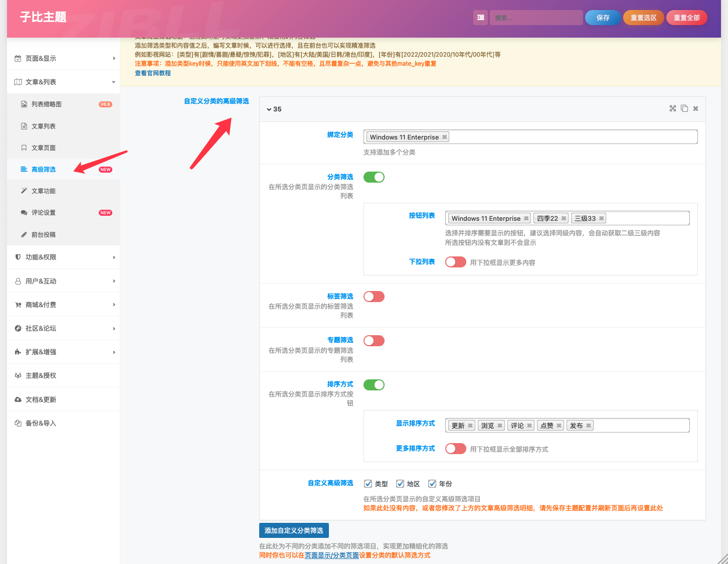Click inside the 搜索 search field
Image resolution: width=728 pixels, height=564 pixels.
click(536, 17)
